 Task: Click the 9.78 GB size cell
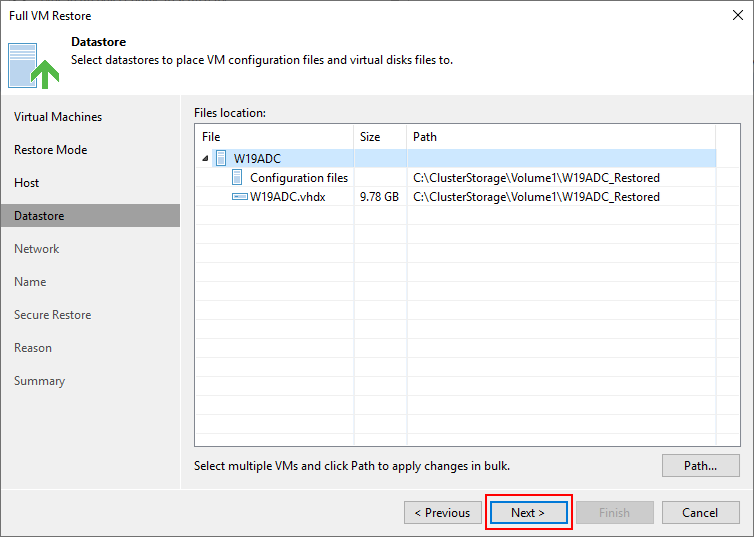point(379,197)
